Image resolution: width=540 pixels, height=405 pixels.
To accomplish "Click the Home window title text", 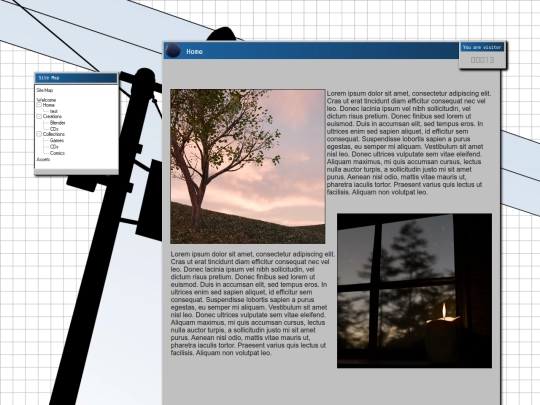I will (194, 52).
